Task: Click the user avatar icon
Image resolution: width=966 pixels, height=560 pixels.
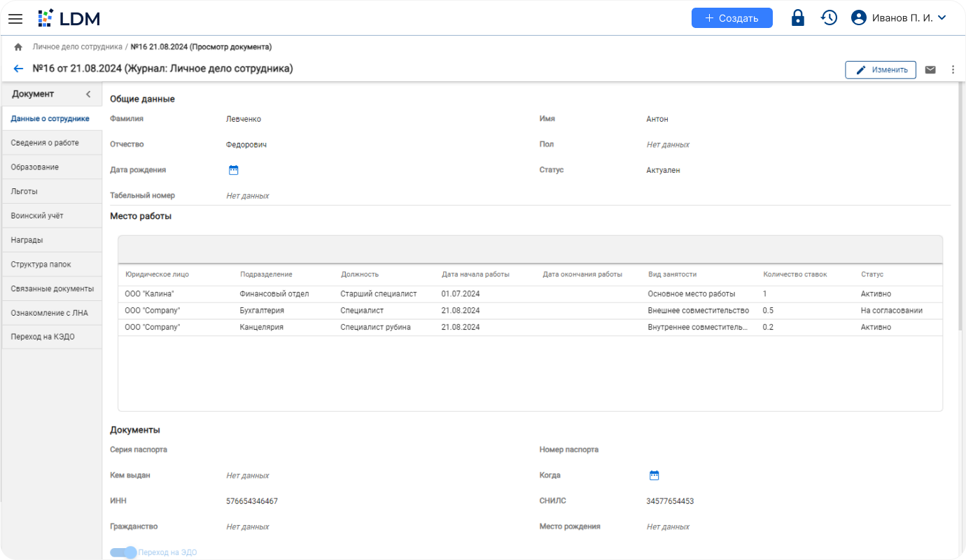Action: coord(859,18)
